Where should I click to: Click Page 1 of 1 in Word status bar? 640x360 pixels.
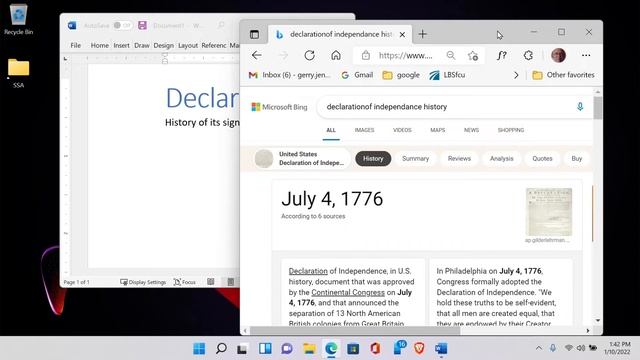pyautogui.click(x=76, y=282)
